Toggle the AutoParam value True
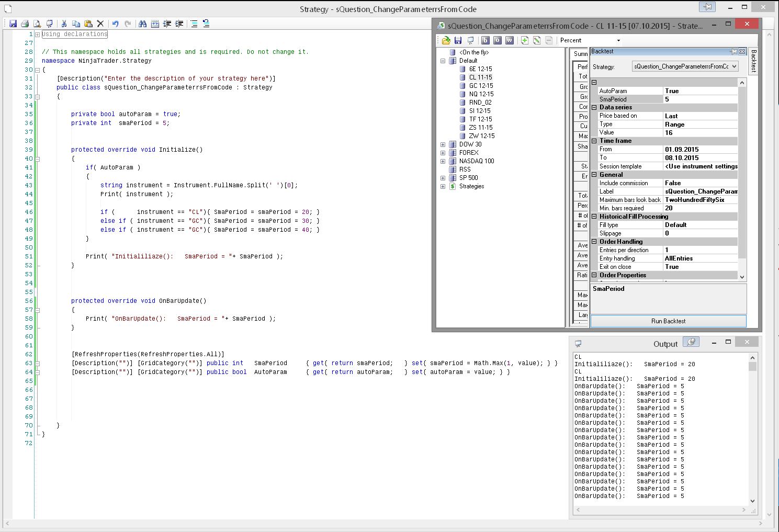779x532 pixels. click(x=700, y=91)
